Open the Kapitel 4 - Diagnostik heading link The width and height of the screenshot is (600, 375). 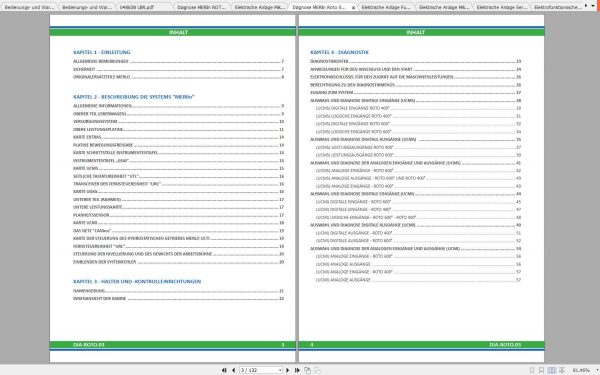tap(339, 52)
